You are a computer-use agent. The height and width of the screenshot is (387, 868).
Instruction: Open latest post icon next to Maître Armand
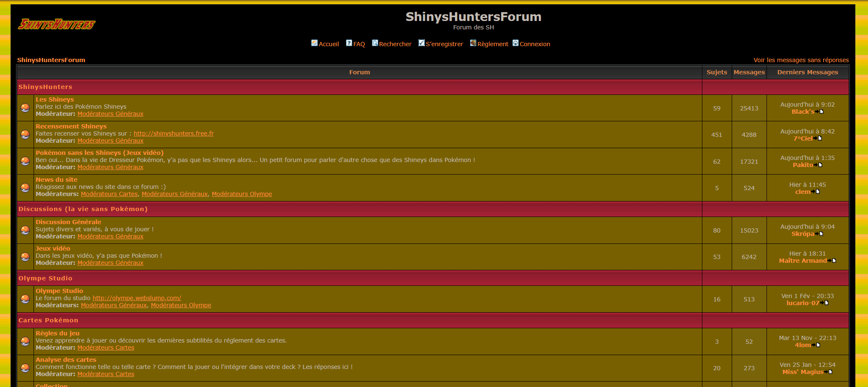pyautogui.click(x=832, y=261)
